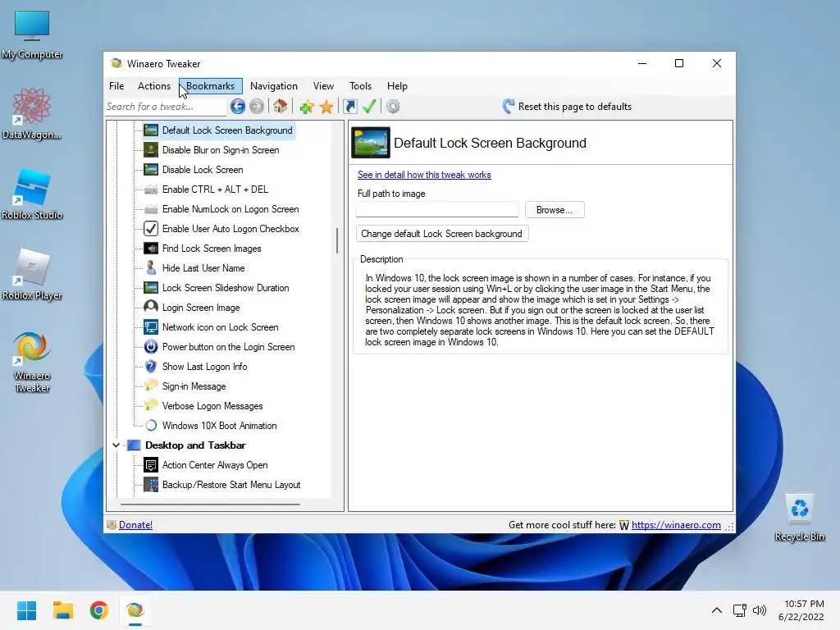The image size is (840, 630).
Task: Click the Full path to image field
Action: click(x=437, y=209)
